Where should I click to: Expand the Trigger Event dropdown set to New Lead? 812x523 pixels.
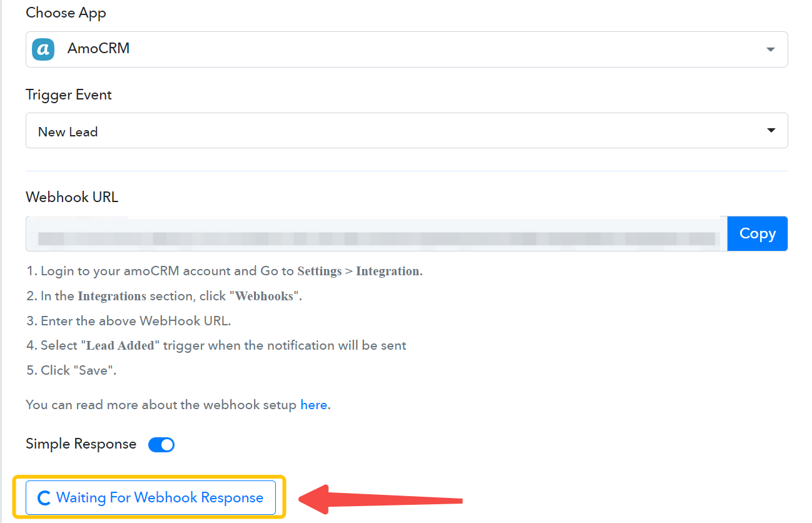(407, 131)
